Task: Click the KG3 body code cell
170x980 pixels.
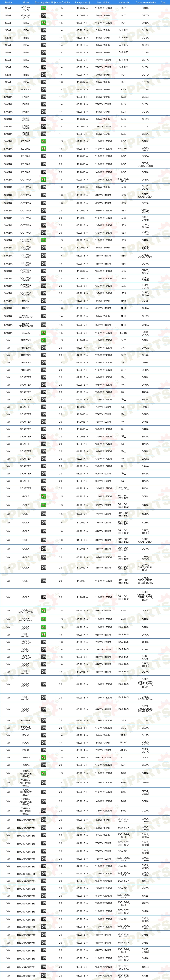Action: [123, 89]
